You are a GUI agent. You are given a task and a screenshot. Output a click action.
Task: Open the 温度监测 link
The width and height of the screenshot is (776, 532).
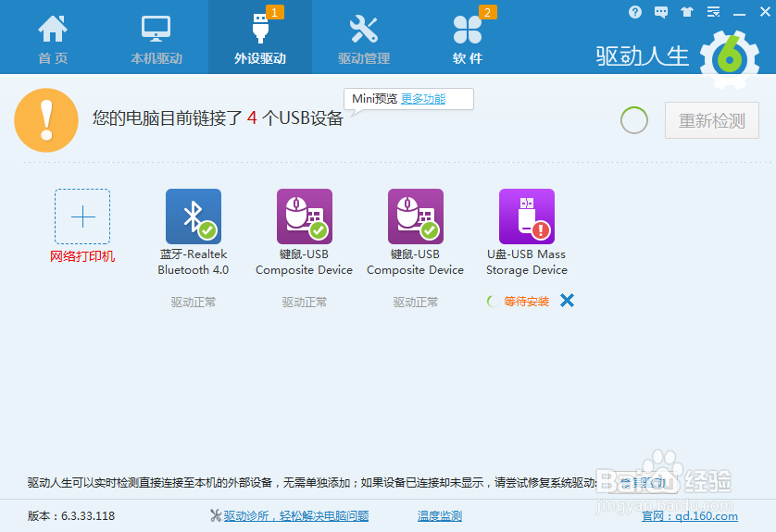pyautogui.click(x=440, y=516)
